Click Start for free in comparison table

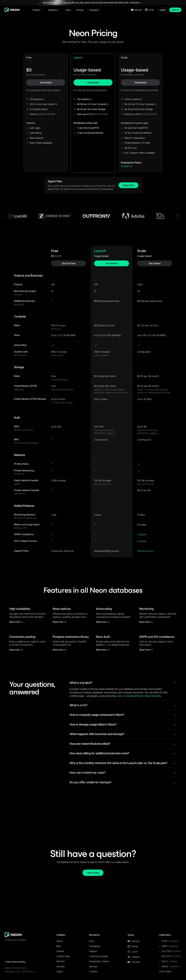point(69,263)
